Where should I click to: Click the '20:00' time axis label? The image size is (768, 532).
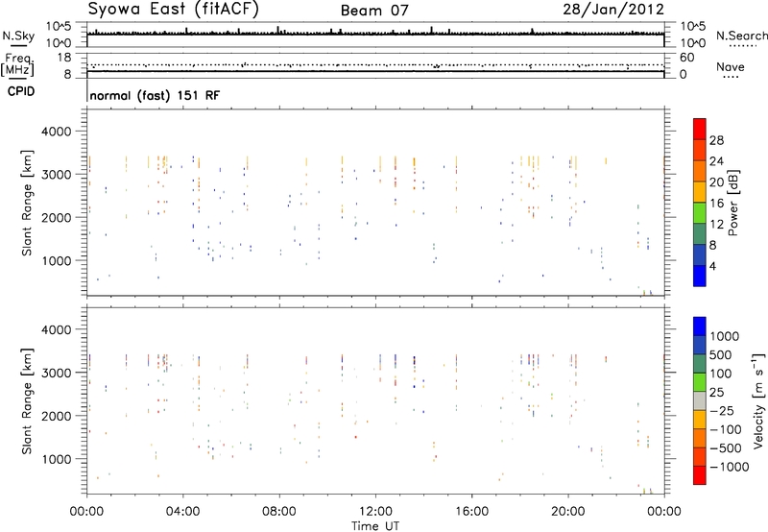tap(568, 512)
